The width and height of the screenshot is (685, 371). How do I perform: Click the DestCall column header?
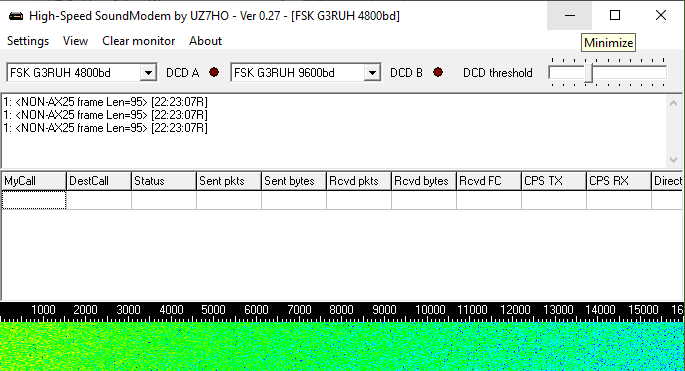pyautogui.click(x=99, y=181)
